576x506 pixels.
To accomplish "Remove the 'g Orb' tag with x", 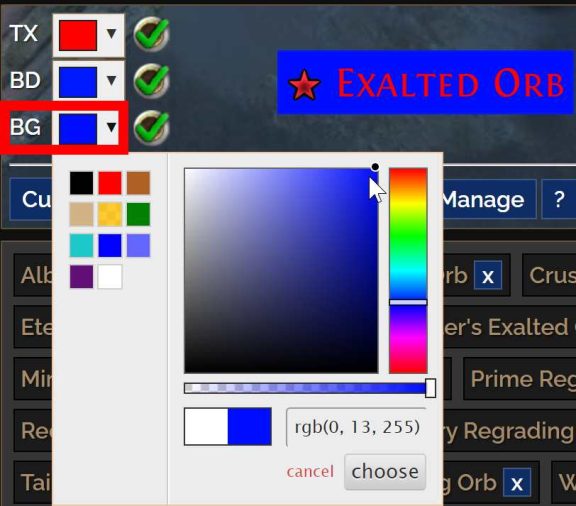I will pos(517,482).
